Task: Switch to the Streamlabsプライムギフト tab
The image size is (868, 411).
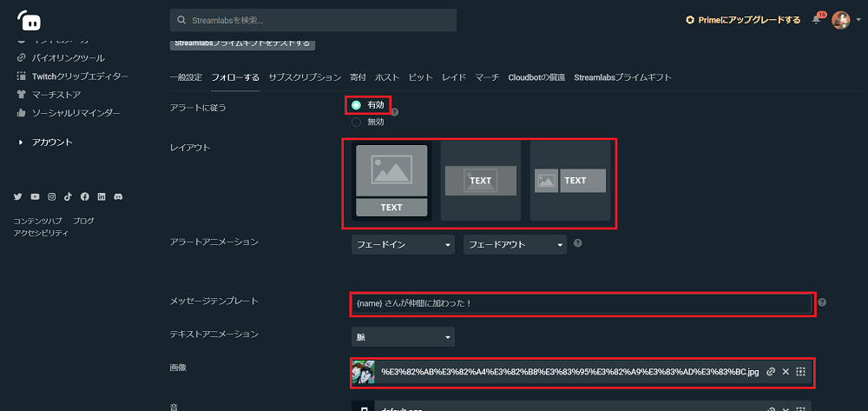Action: tap(623, 77)
